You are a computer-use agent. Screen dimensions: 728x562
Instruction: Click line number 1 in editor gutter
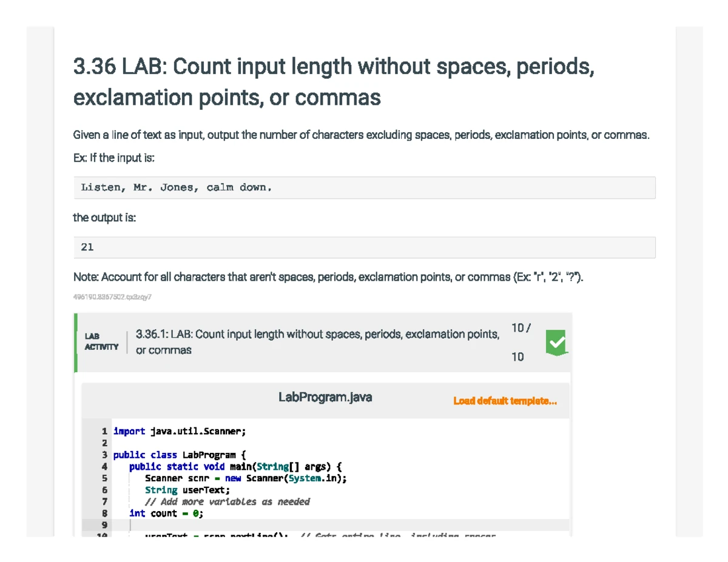pos(104,432)
